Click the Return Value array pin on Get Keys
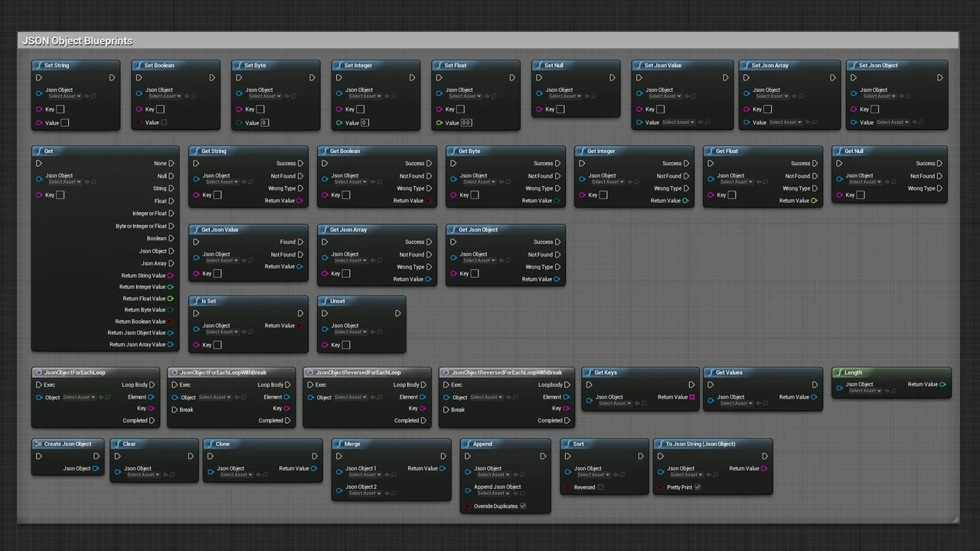980x551 pixels. tap(692, 397)
